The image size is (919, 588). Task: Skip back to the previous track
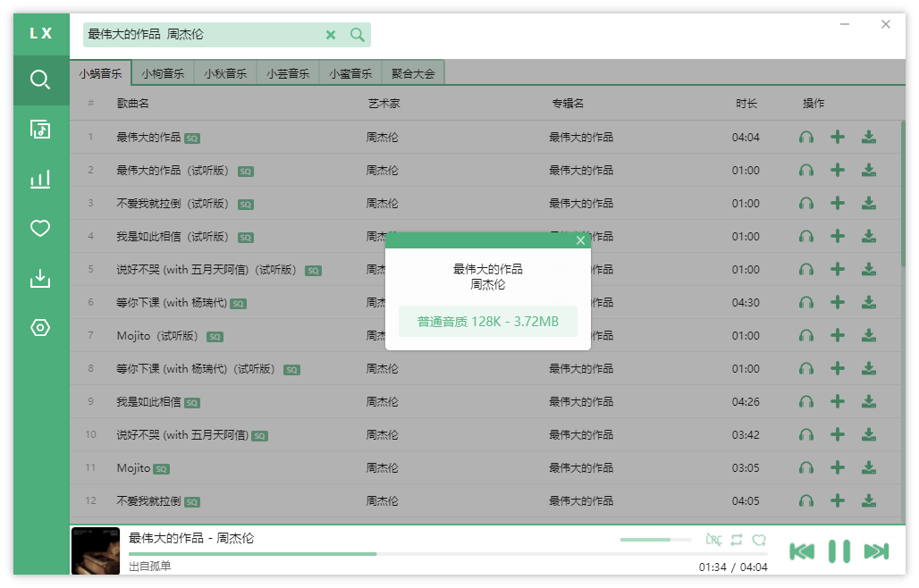click(x=803, y=551)
